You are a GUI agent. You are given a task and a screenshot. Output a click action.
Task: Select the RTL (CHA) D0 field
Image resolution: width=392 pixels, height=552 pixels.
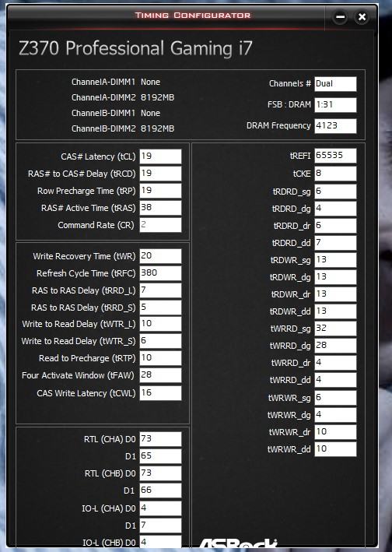coord(161,439)
